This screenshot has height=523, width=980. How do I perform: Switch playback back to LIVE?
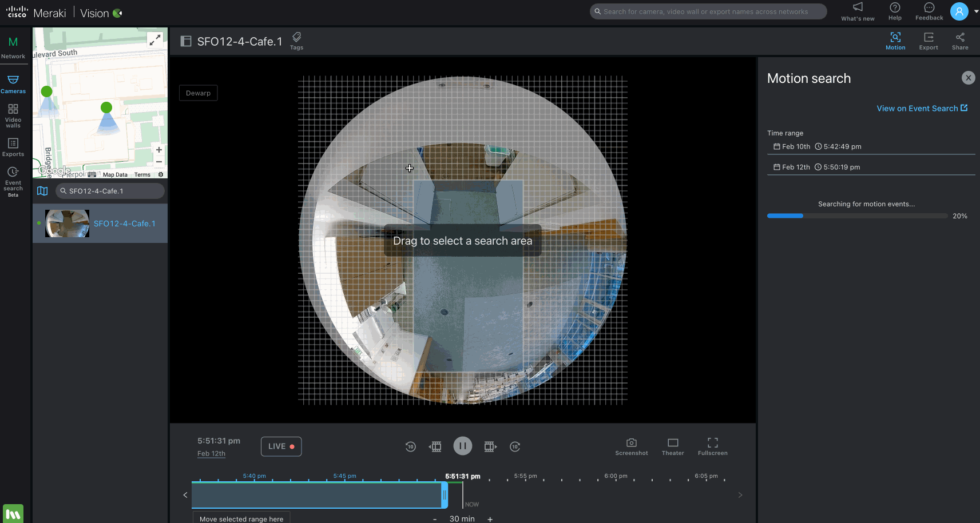tap(281, 446)
